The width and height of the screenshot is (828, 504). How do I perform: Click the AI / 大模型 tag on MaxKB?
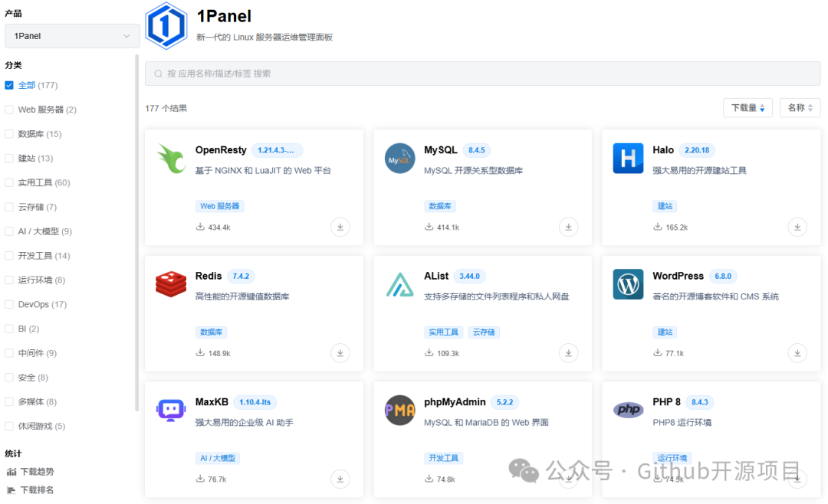(218, 458)
